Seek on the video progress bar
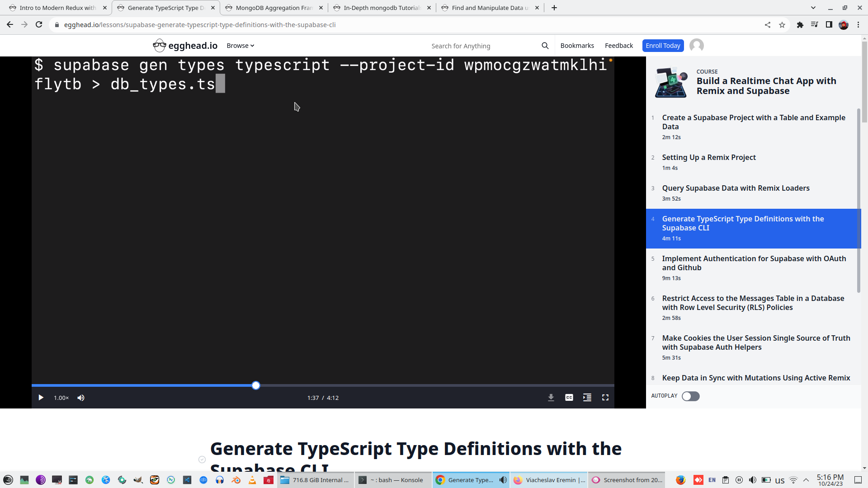The height and width of the screenshot is (488, 868). click(x=407, y=385)
